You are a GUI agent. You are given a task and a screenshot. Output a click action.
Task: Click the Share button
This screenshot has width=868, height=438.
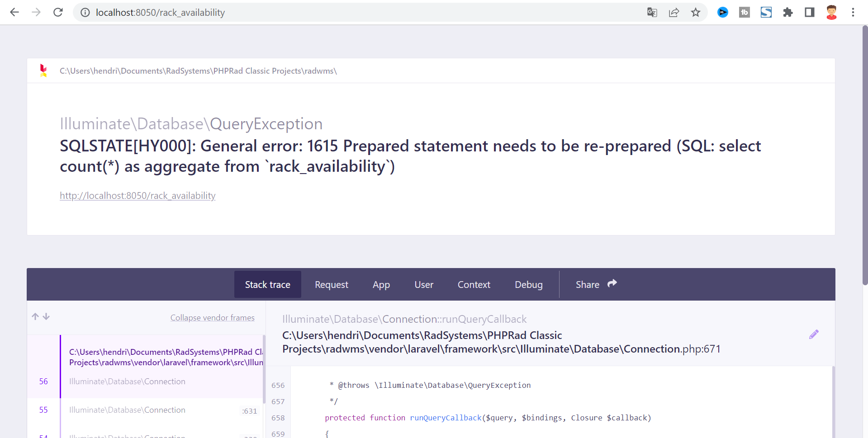pos(596,285)
